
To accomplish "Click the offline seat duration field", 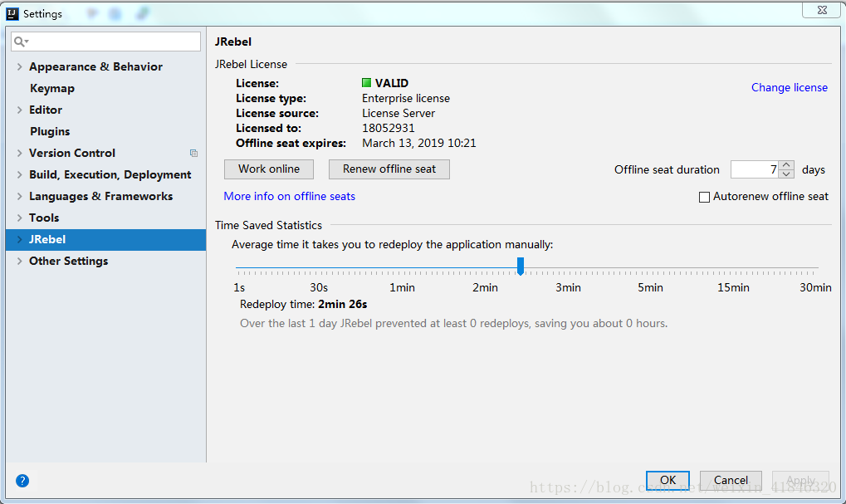I will click(755, 169).
